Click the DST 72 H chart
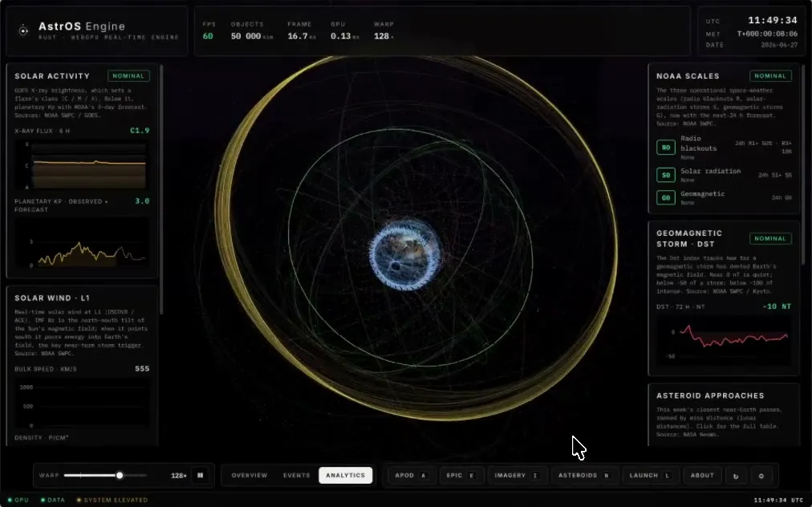 724,339
